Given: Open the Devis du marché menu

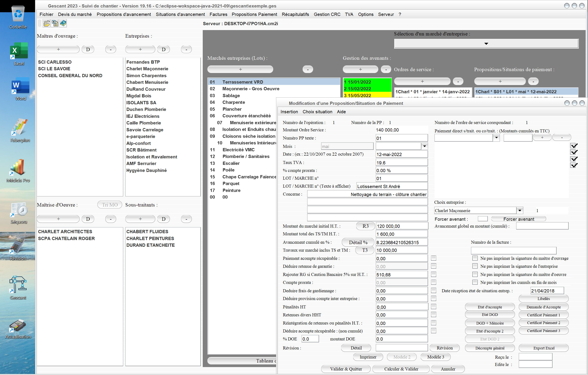Looking at the screenshot, I should tap(75, 14).
